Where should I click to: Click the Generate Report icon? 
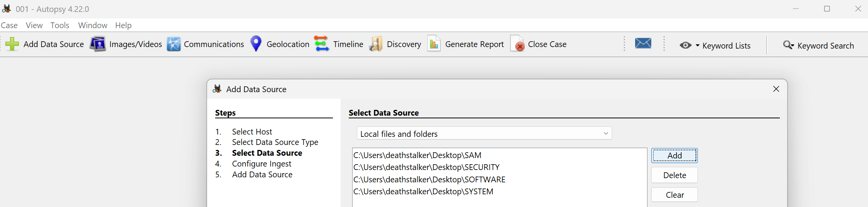[434, 44]
